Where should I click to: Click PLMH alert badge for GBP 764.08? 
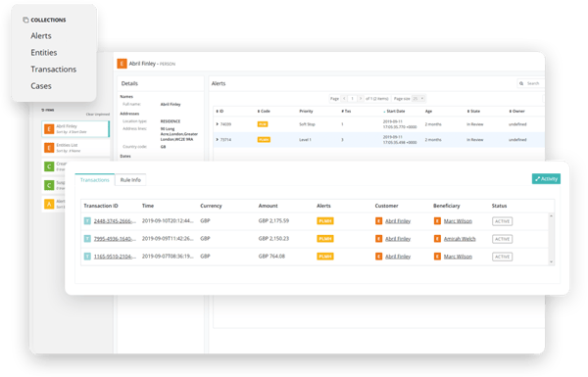point(325,257)
